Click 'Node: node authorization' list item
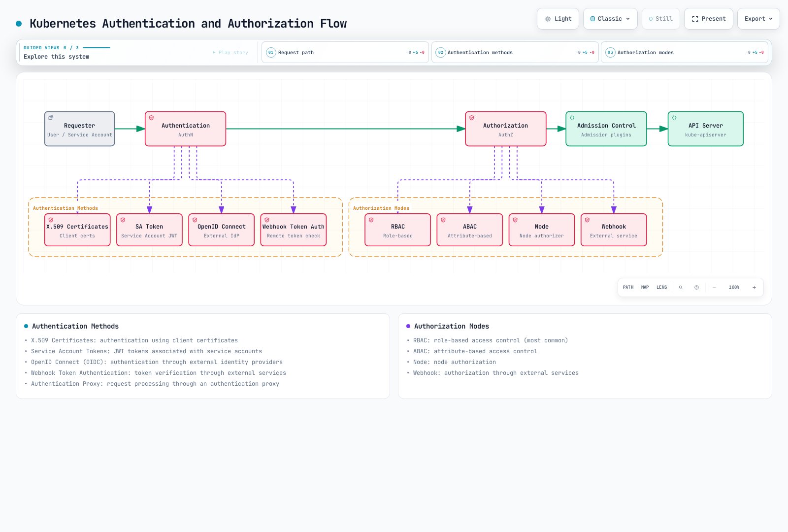Screen dimensions: 788x532 coord(455,362)
